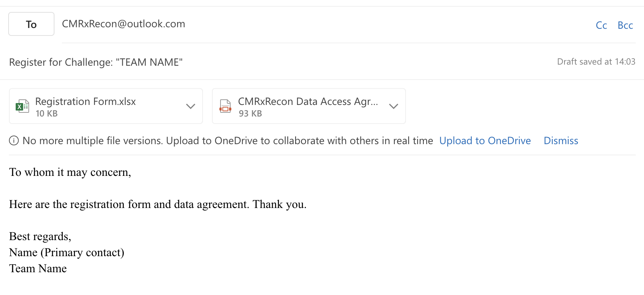The width and height of the screenshot is (644, 295).
Task: Click the recipient address CMRxRecon@outlook.com
Action: coord(124,24)
